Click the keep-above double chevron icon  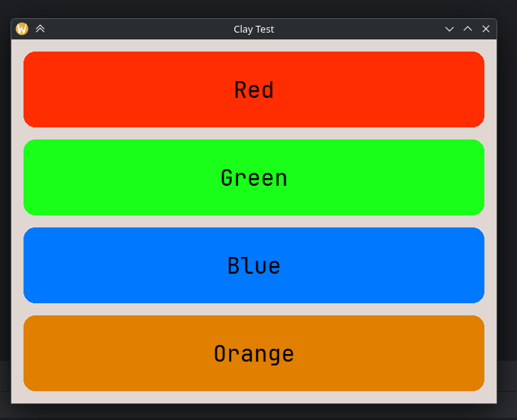[x=40, y=29]
